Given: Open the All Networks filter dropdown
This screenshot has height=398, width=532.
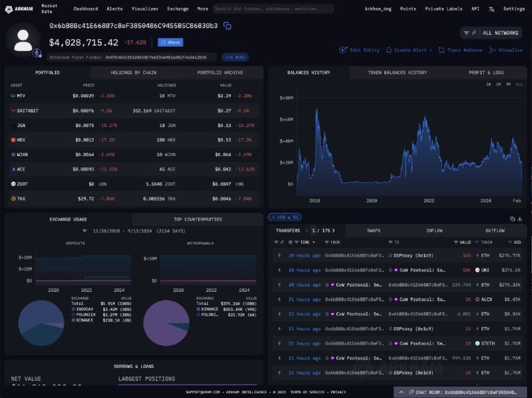Looking at the screenshot, I should click(491, 33).
